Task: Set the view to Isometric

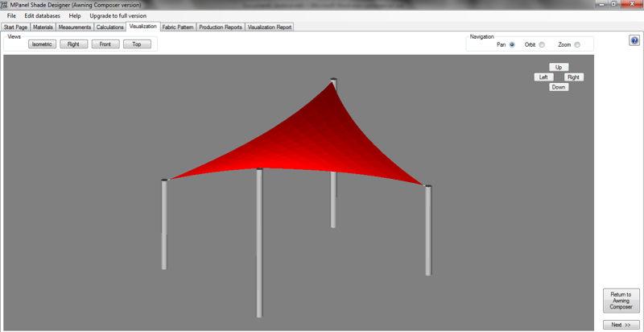Action: (x=42, y=44)
